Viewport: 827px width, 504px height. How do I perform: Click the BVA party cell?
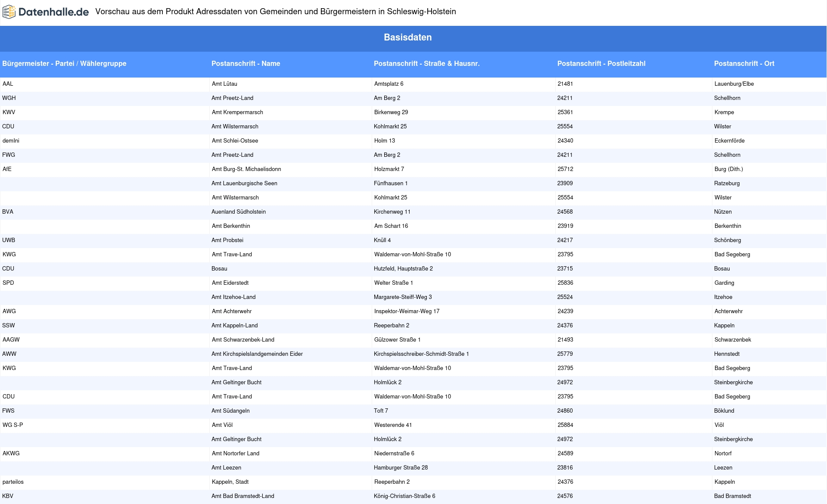coord(8,212)
